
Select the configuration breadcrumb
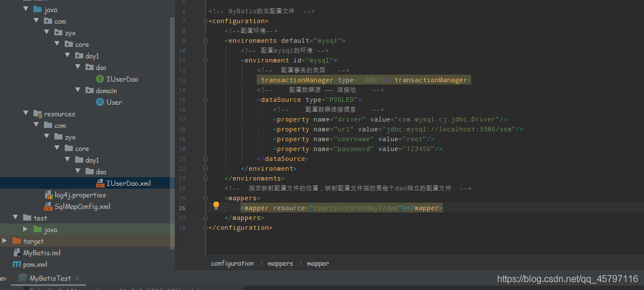(x=232, y=263)
